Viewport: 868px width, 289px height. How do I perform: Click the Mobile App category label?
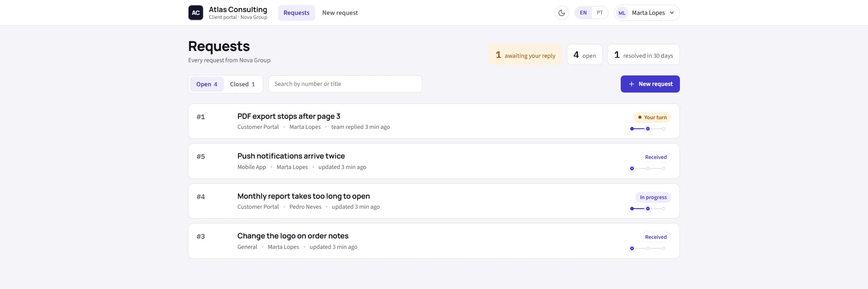click(x=252, y=167)
